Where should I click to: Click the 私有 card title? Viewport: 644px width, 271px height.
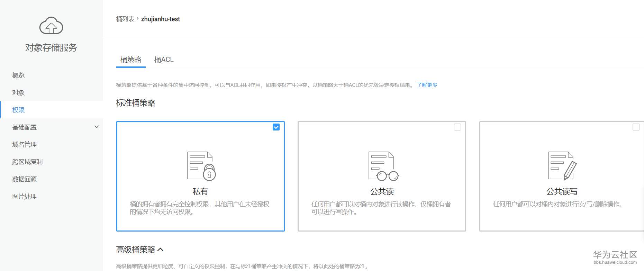click(x=200, y=191)
